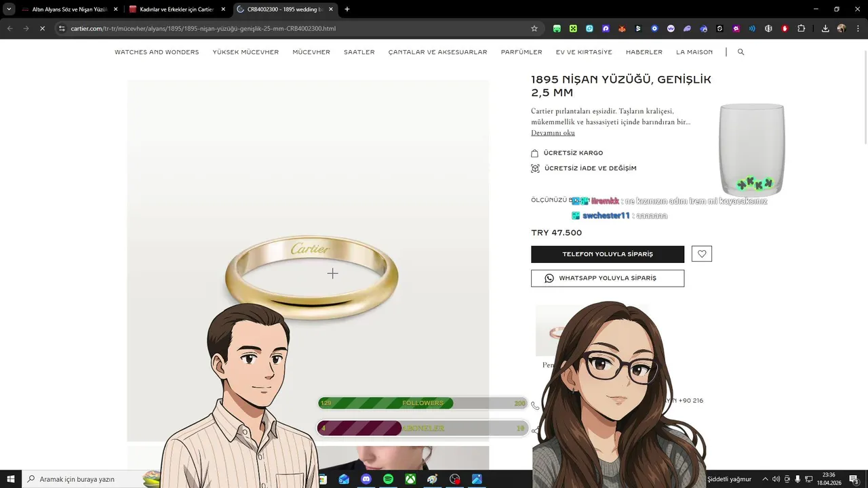Screen dimensions: 868x488
Task: Open Ev ve Kırtasiye menu
Action: point(584,52)
